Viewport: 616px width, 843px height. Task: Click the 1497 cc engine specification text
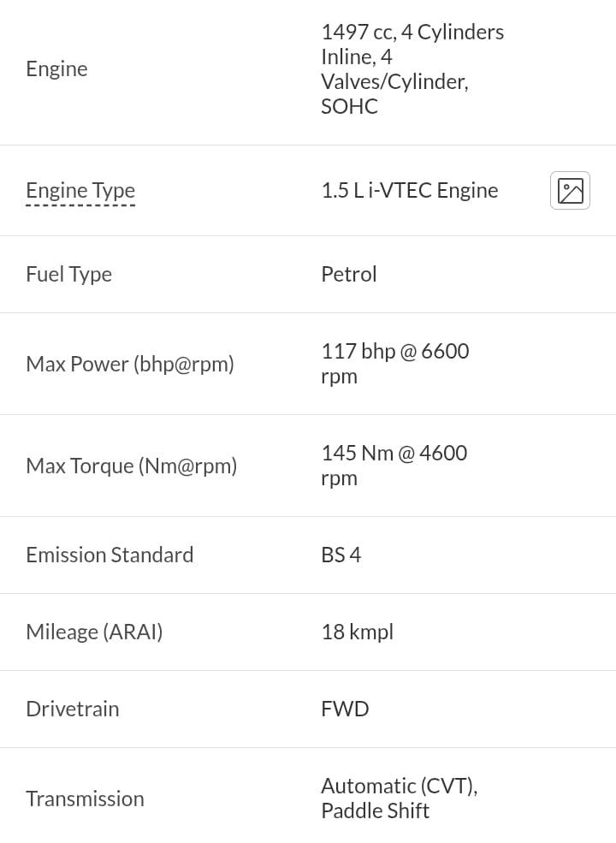point(412,68)
